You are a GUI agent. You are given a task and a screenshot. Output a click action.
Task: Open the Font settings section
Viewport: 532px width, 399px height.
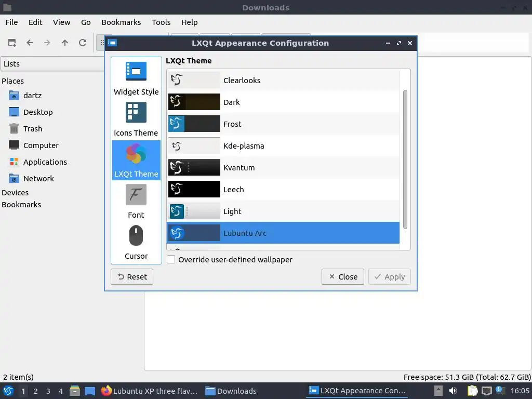[136, 202]
